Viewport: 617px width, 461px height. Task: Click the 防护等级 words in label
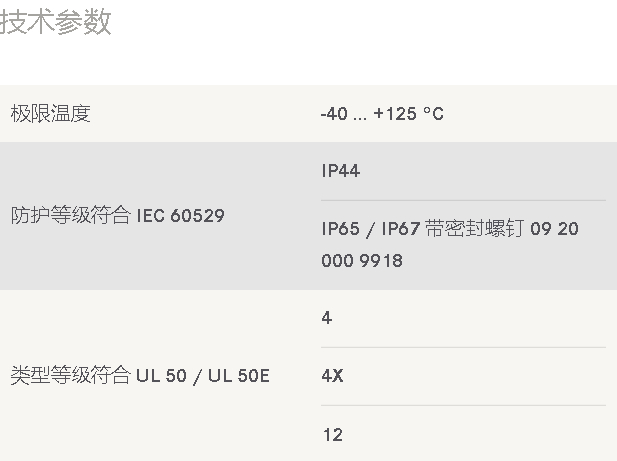pos(50,216)
